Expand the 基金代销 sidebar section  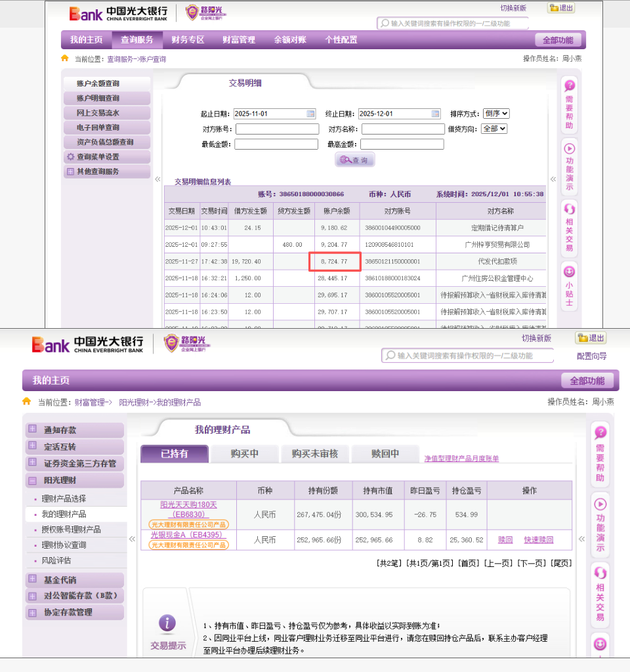tap(31, 579)
